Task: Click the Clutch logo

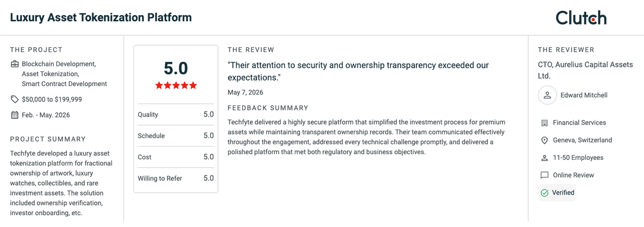Action: (x=581, y=18)
